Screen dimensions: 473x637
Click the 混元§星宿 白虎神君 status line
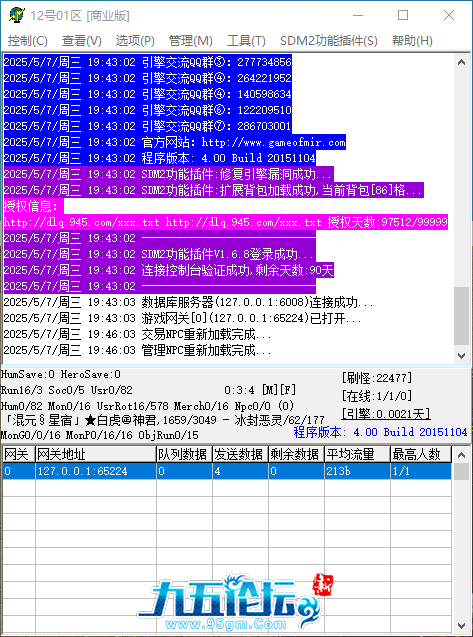163,420
